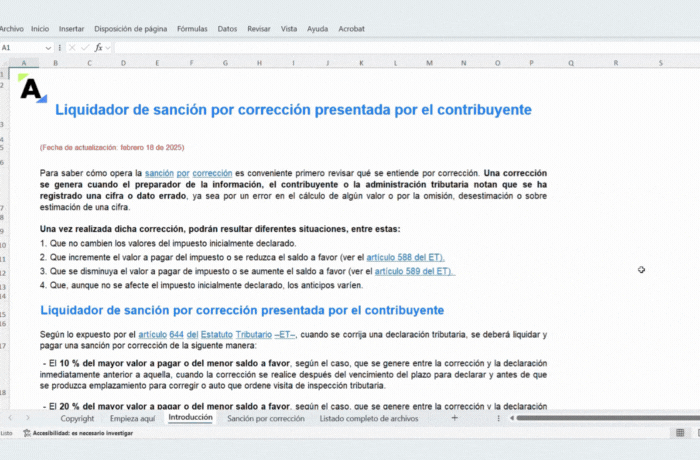Image resolution: width=700 pixels, height=460 pixels.
Task: Click text '4. Que, aunque no se afecte'
Action: click(x=201, y=285)
